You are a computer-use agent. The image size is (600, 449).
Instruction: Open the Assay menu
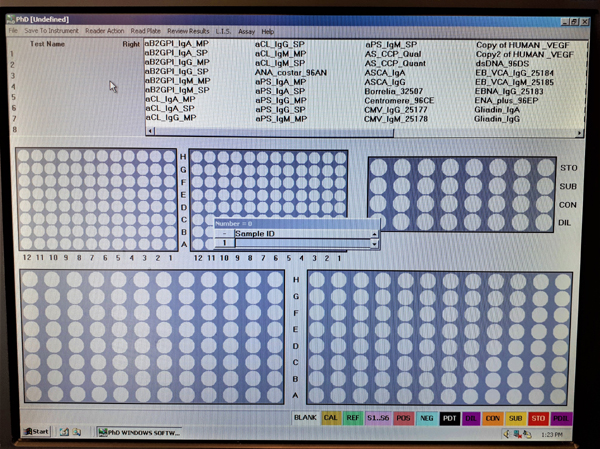tap(245, 31)
